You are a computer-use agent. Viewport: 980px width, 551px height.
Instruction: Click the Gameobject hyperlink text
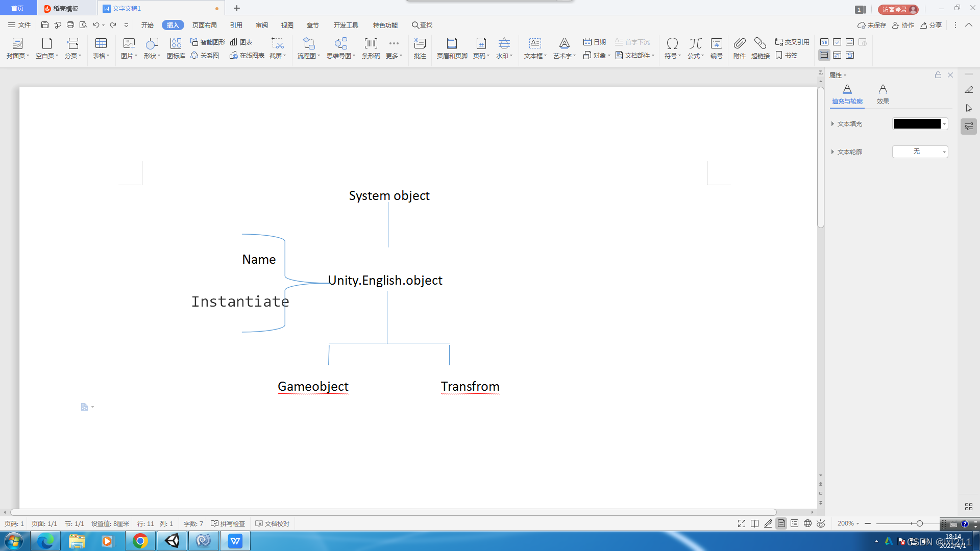click(312, 386)
